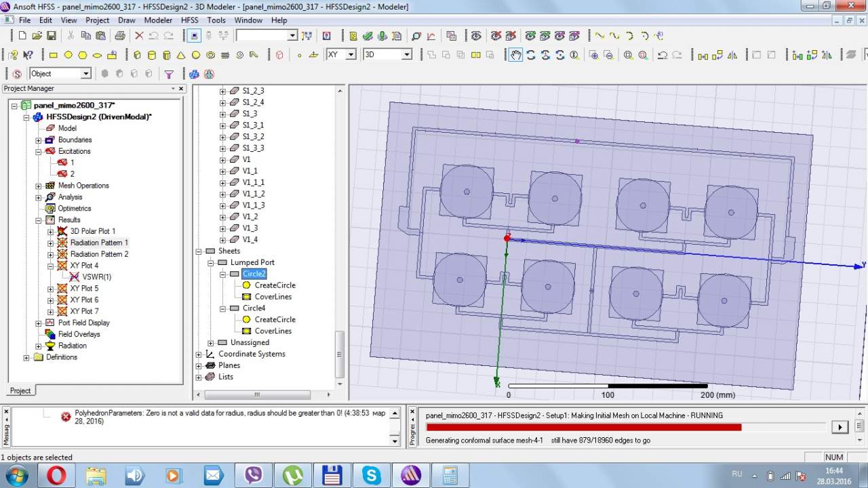This screenshot has width=868, height=488.
Task: Choose the Draw cylinder tool
Action: pyautogui.click(x=152, y=55)
